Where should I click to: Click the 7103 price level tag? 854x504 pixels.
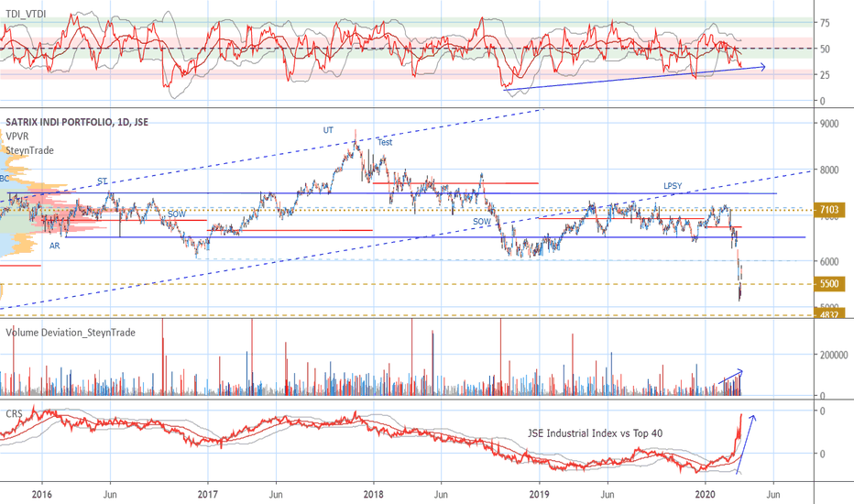click(829, 210)
